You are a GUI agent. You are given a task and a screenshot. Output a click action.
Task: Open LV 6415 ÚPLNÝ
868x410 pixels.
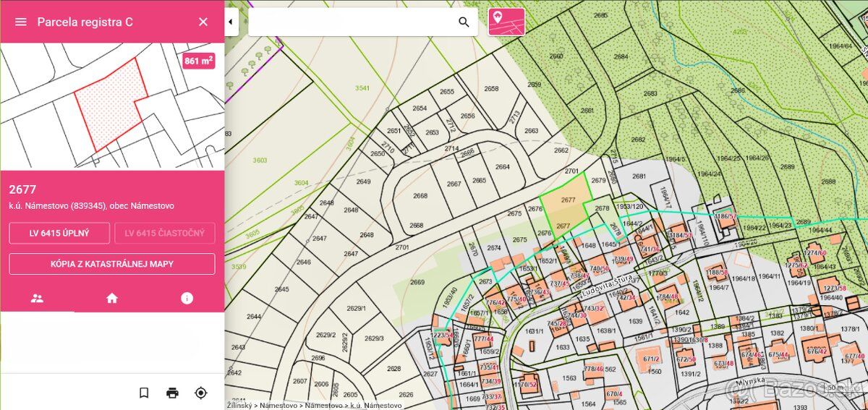(59, 234)
